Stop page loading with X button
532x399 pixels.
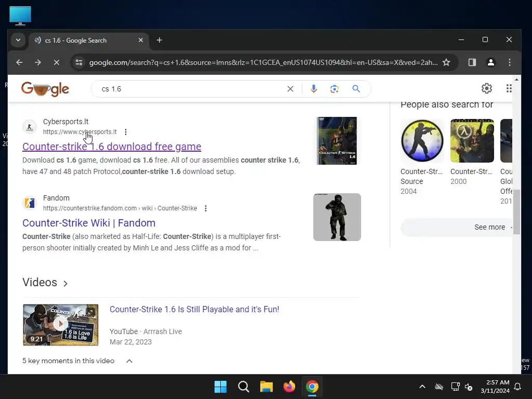(57, 62)
